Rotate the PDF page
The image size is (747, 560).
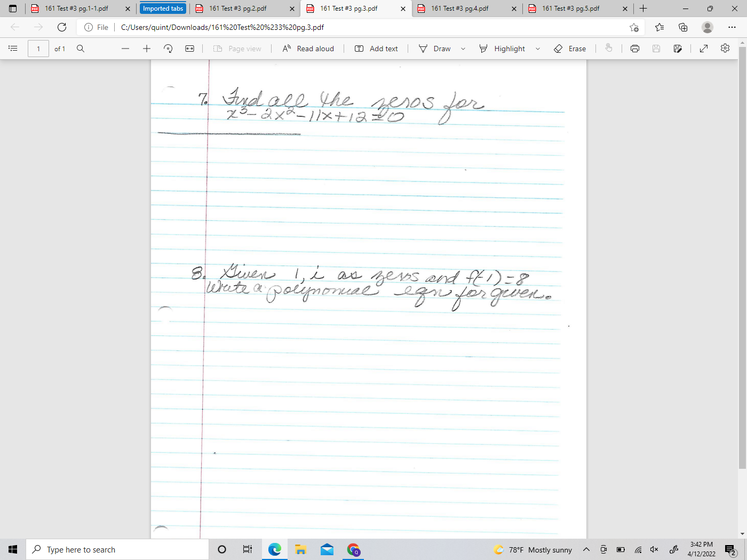tap(168, 49)
